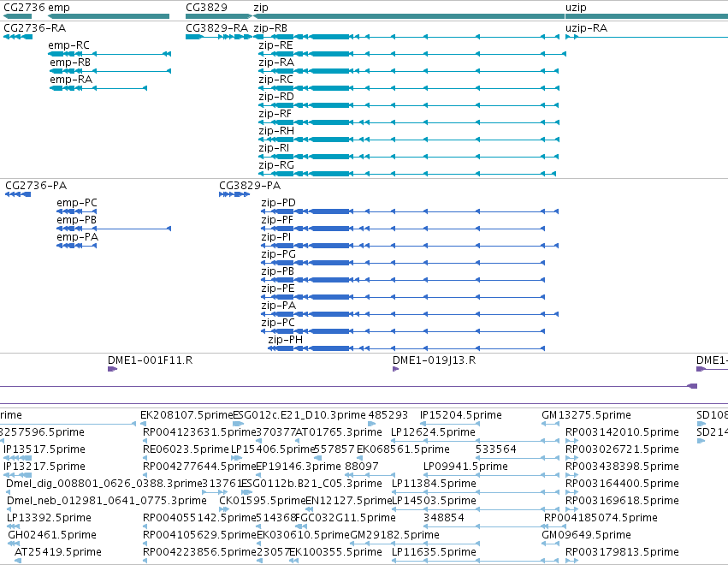
Task: Click the CG2736 gene label
Action: coord(25,8)
